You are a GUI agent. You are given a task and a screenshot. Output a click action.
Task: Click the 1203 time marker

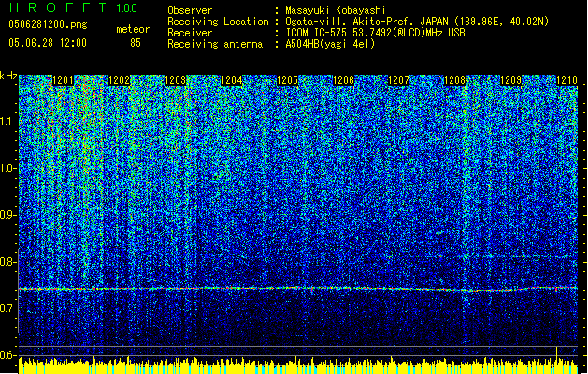175,80
